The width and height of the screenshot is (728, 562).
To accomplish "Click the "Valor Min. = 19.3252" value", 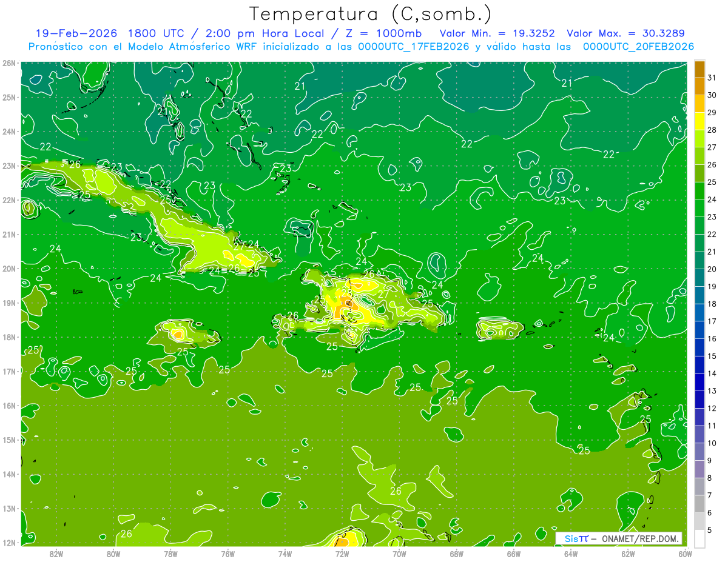I will click(498, 33).
